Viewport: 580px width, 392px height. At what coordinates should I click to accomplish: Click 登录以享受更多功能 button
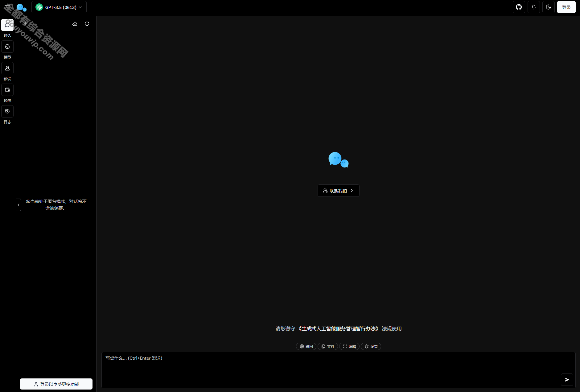[56, 384]
